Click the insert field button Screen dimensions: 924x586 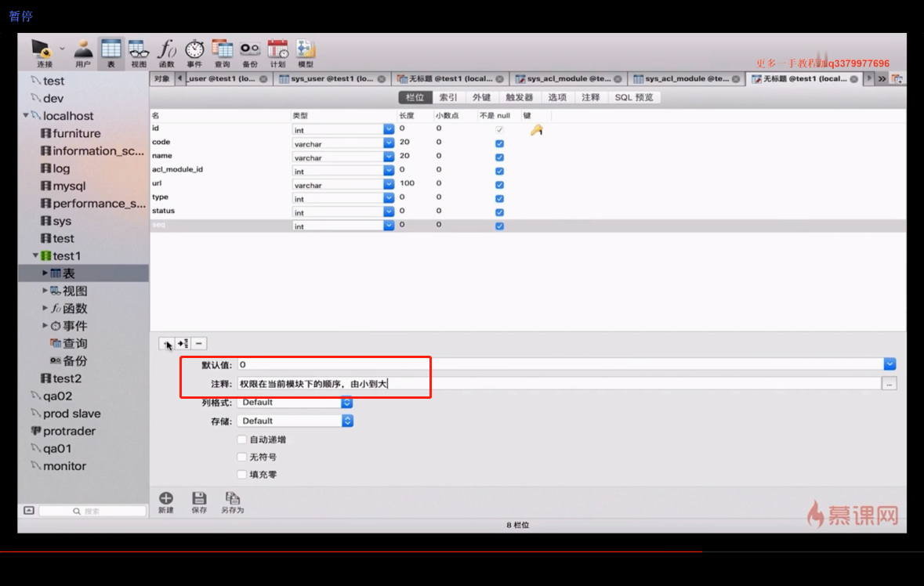[x=183, y=343]
